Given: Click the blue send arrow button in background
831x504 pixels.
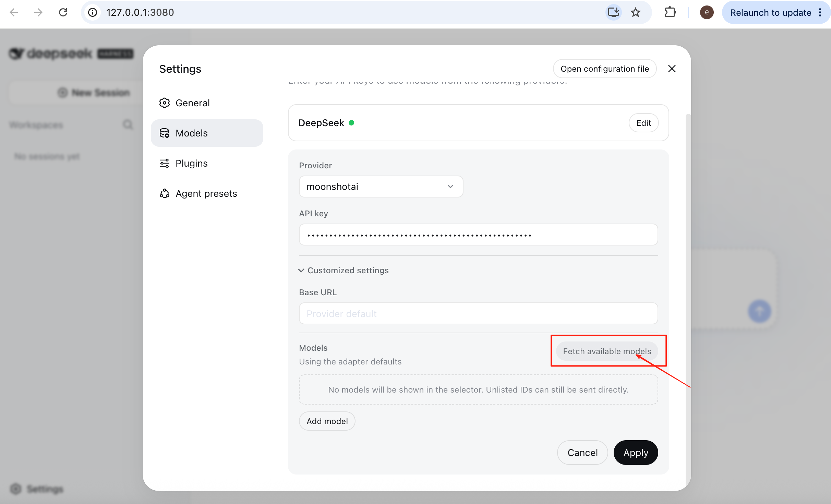Looking at the screenshot, I should [x=759, y=311].
